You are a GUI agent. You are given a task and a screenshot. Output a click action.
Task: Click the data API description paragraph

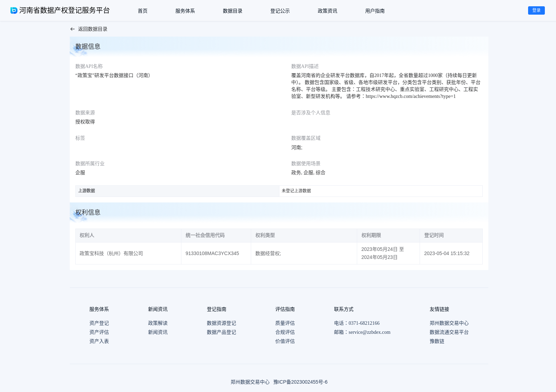point(386,86)
